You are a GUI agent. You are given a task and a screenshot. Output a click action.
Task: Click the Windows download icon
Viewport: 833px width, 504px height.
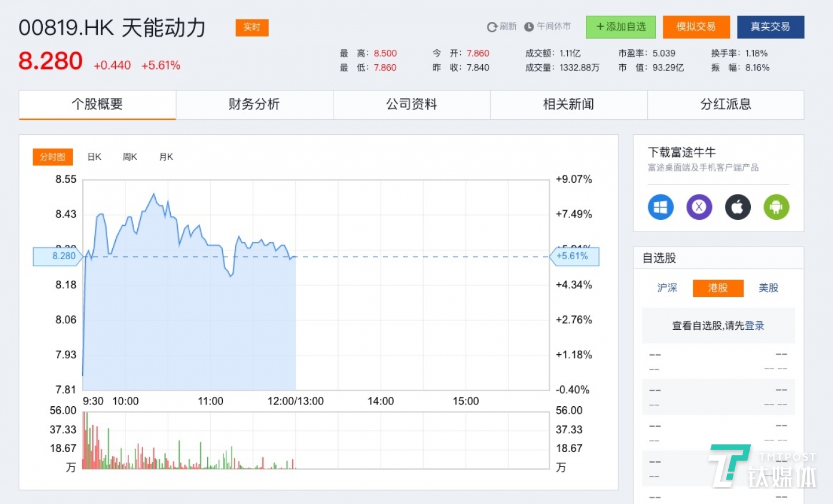pyautogui.click(x=660, y=207)
